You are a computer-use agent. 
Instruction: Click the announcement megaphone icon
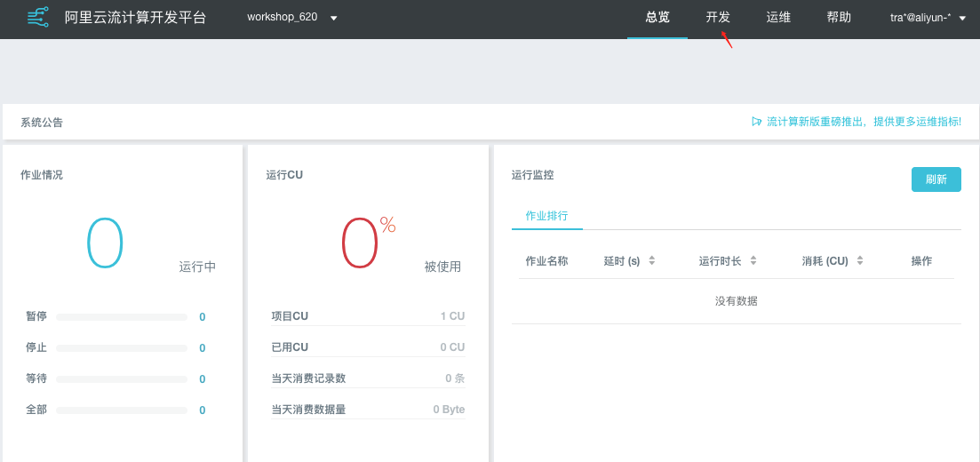[x=757, y=122]
